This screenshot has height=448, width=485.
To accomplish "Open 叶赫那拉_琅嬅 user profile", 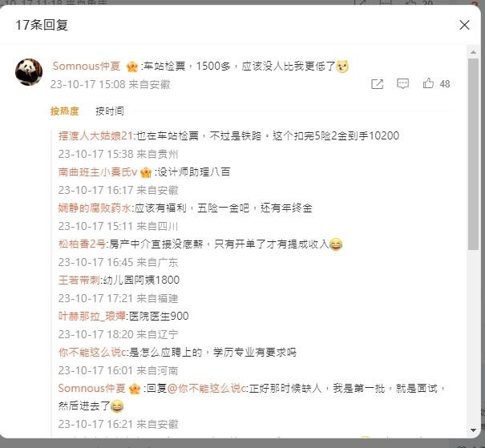I will coord(92,316).
